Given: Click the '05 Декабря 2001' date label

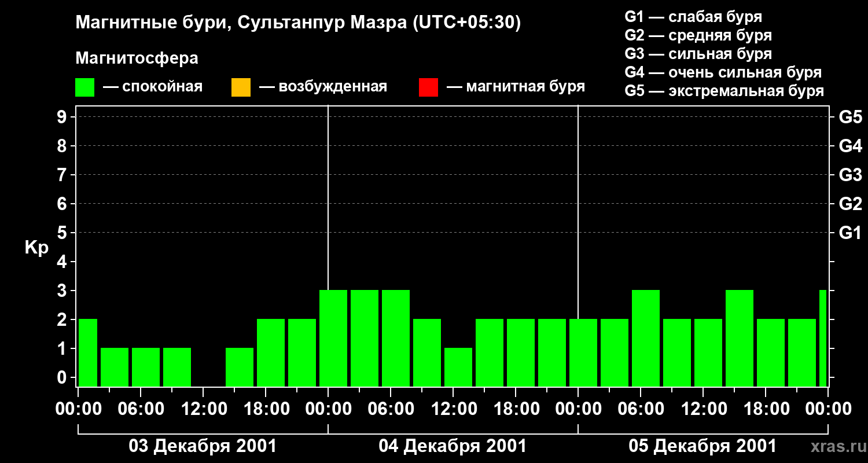Looking at the screenshot, I should coord(703,446).
